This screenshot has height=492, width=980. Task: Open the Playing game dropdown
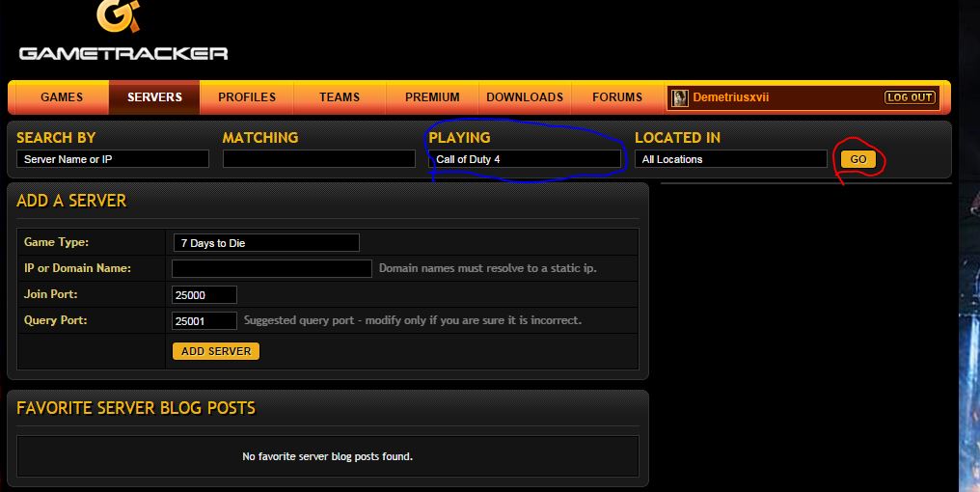coord(525,159)
